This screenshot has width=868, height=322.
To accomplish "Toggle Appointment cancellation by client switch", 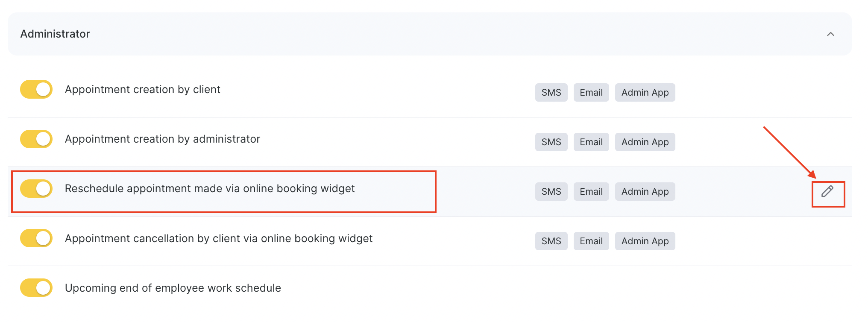I will [x=36, y=238].
